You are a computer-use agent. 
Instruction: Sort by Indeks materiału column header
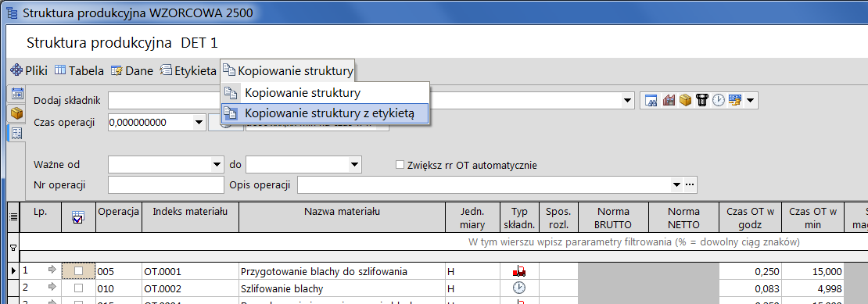191,216
